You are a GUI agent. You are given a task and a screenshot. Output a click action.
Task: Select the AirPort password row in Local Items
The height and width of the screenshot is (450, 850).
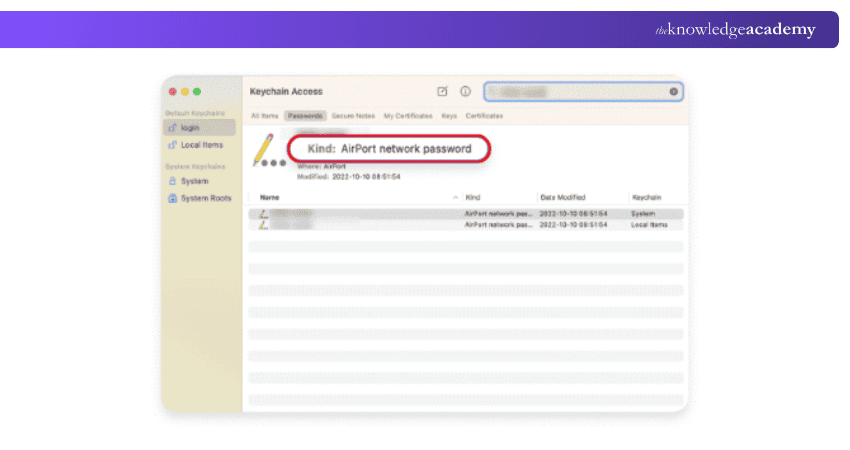(466, 224)
